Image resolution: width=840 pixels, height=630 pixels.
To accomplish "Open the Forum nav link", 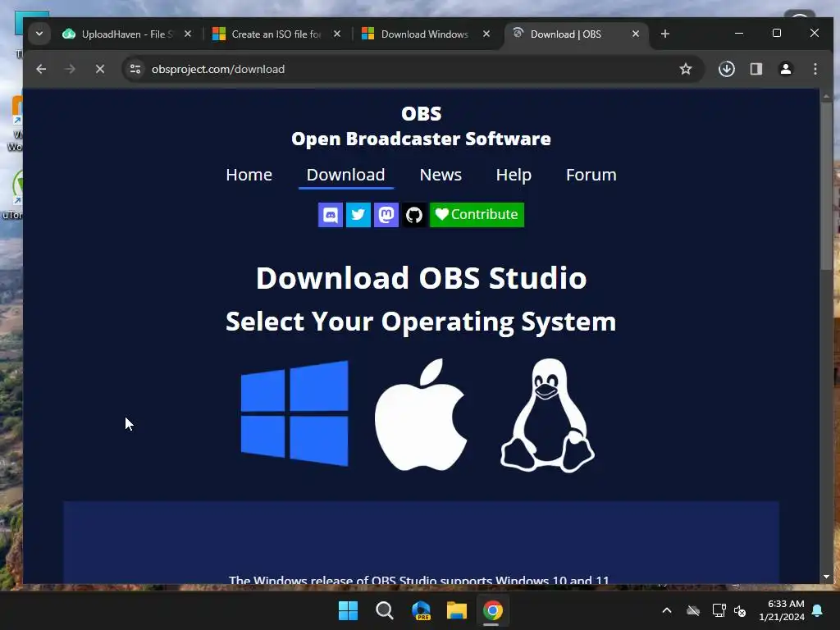I will click(x=591, y=175).
